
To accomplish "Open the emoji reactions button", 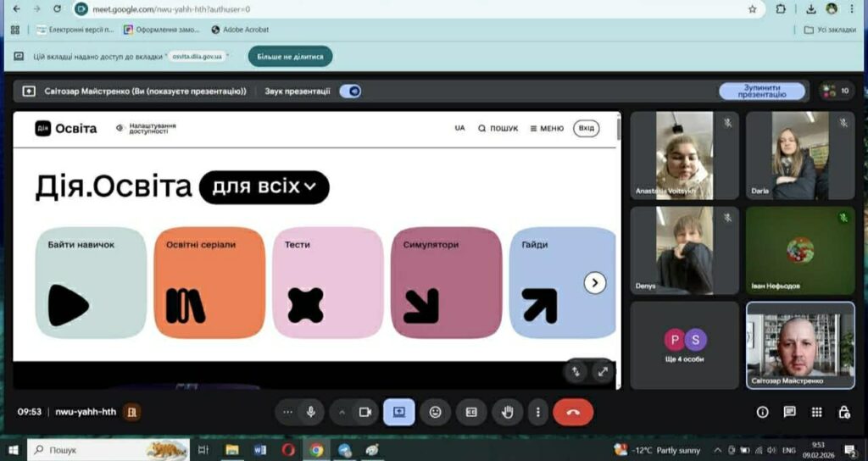I will click(436, 412).
